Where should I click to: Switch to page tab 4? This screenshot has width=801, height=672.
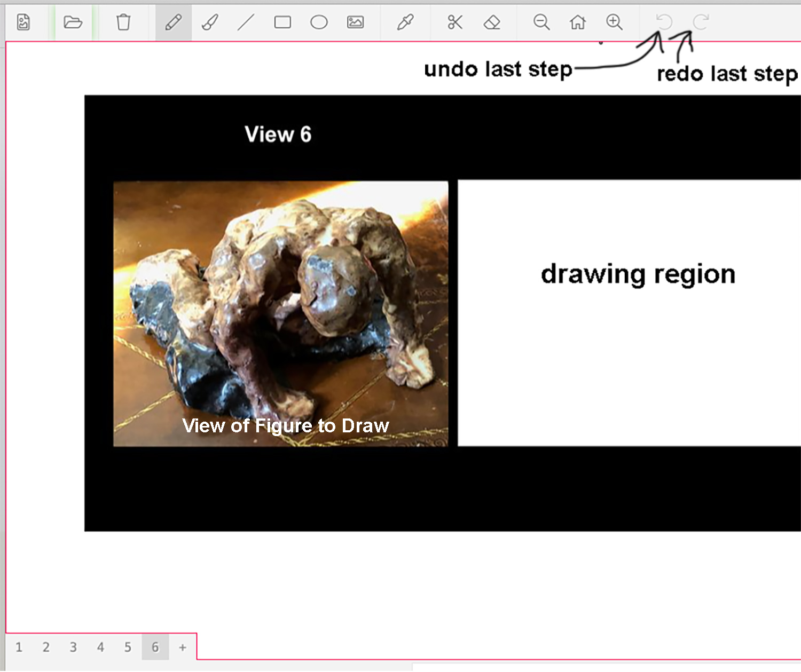pyautogui.click(x=100, y=647)
